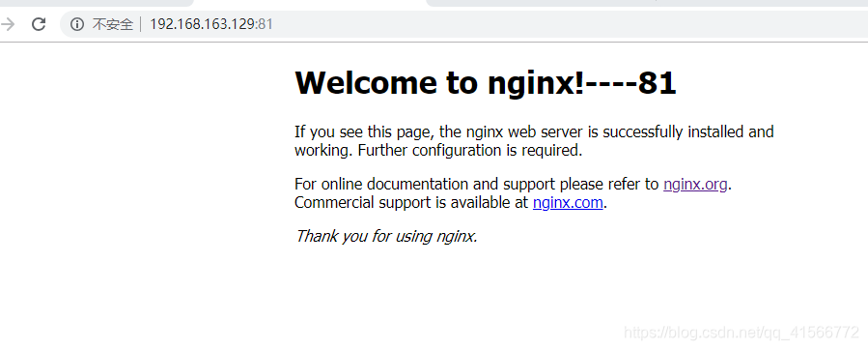Click 'For online documentation and support' text
The height and width of the screenshot is (350, 868).
(425, 184)
